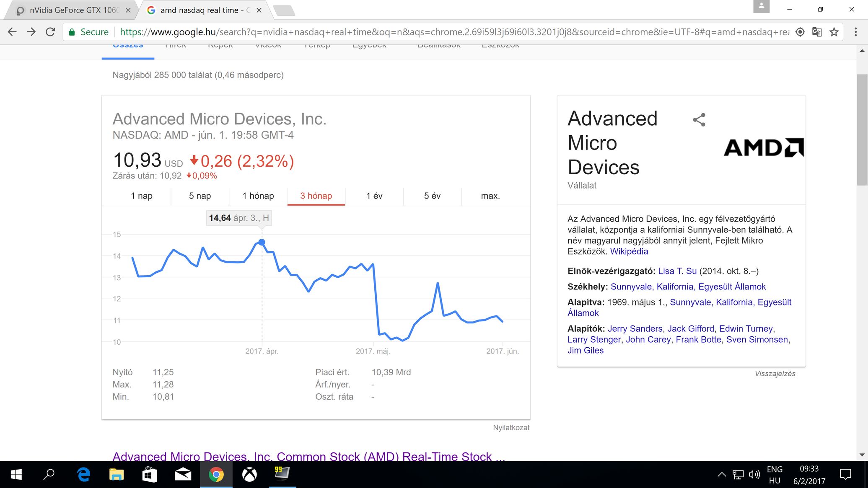Viewport: 868px width, 488px height.
Task: Open the Action Center notifications icon
Action: (846, 475)
